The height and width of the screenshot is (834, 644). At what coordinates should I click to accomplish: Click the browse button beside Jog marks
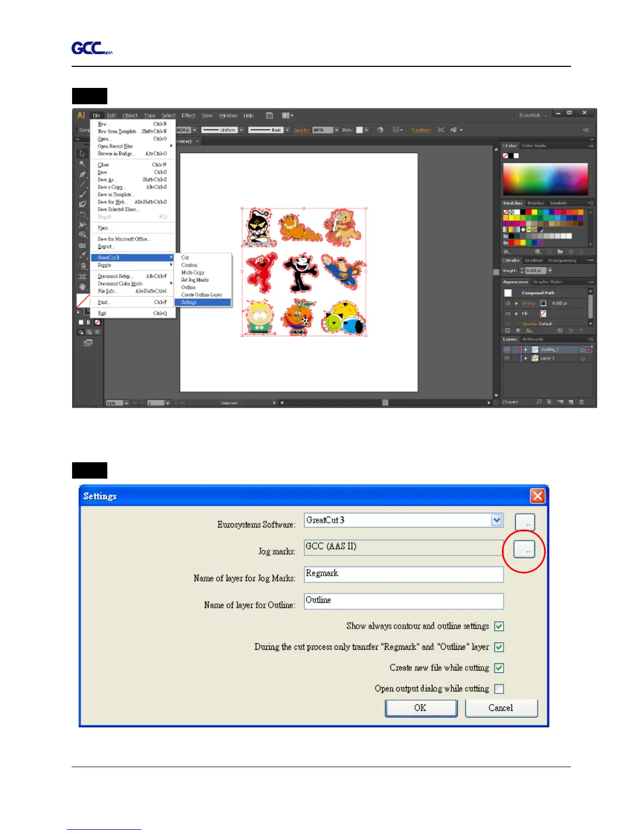click(x=525, y=550)
